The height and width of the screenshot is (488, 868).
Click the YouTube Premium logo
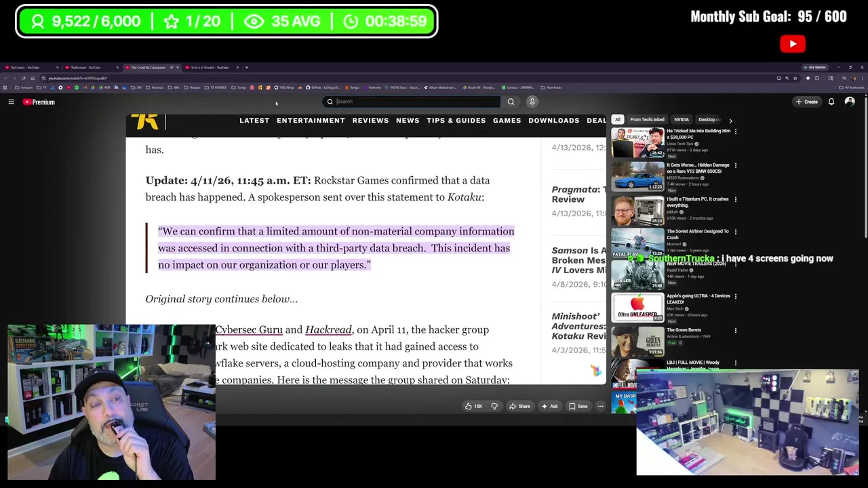[x=39, y=102]
